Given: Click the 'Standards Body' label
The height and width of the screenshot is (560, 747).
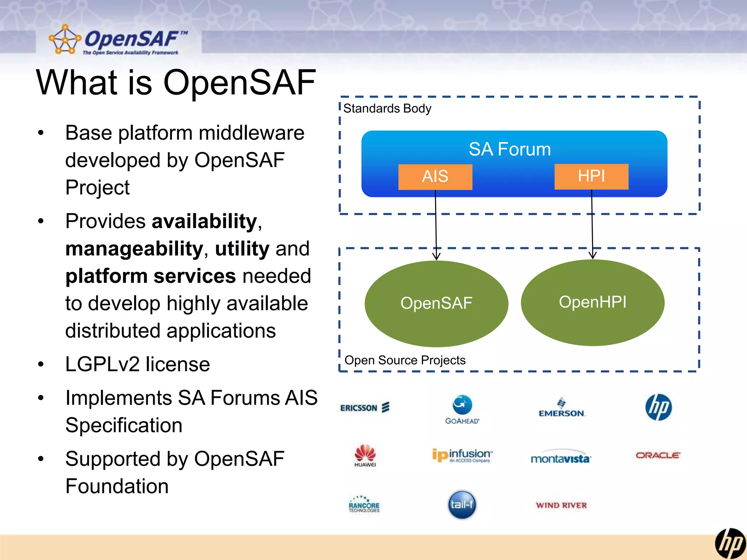Looking at the screenshot, I should coord(387,109).
